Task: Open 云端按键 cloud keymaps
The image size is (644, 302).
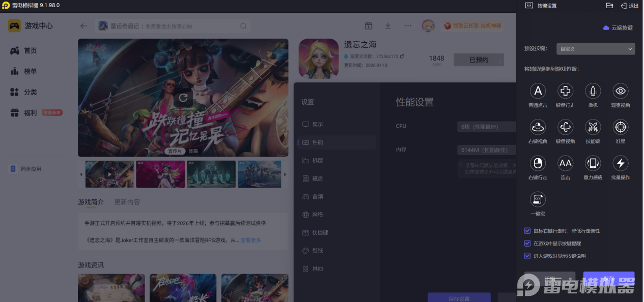Action: (618, 28)
